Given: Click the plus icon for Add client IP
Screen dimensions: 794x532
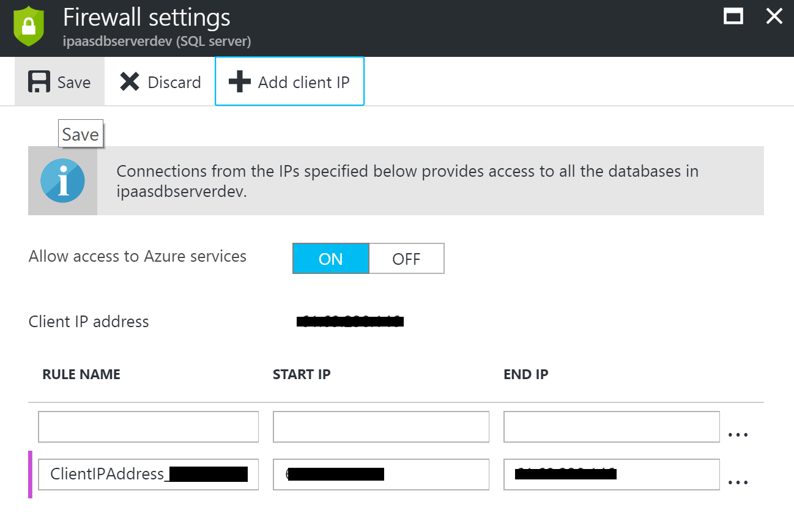Looking at the screenshot, I should [239, 82].
